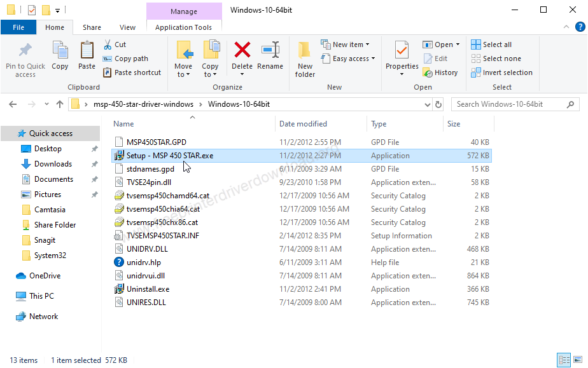
Task: Refresh the address bar location
Action: [x=438, y=104]
